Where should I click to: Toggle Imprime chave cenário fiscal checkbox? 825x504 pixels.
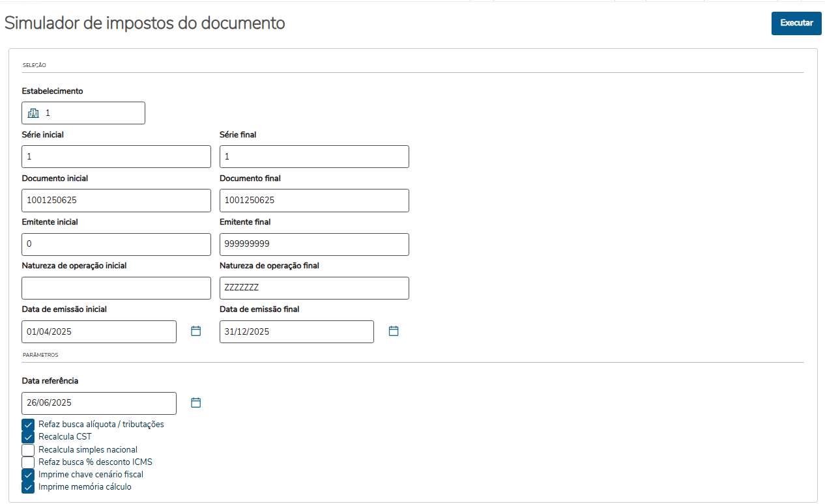point(28,475)
